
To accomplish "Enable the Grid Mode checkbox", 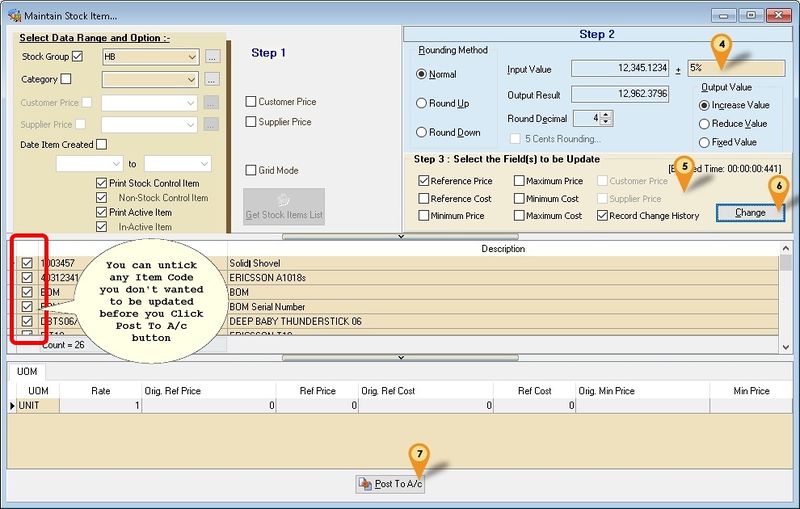I will point(251,170).
